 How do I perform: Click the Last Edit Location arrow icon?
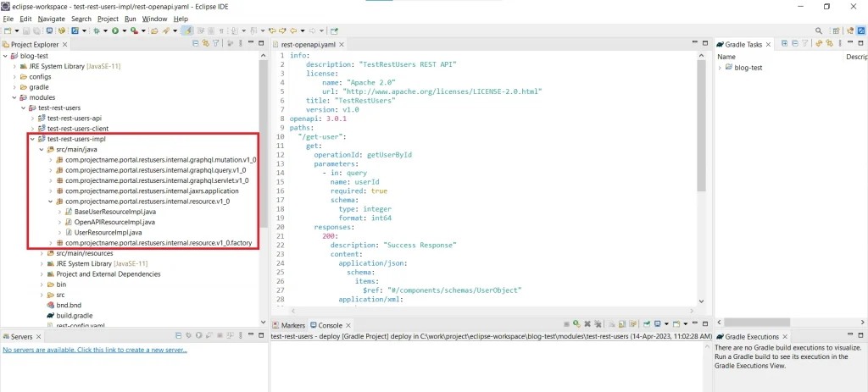272,31
